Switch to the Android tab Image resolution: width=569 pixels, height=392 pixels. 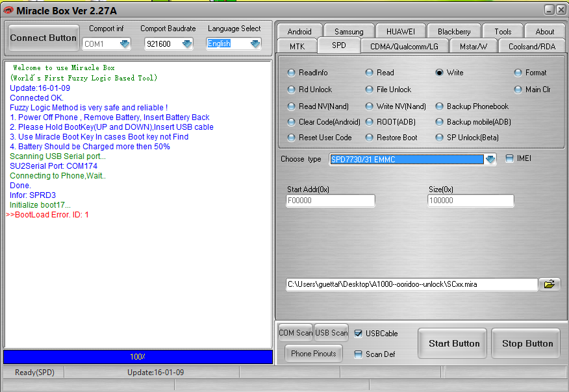point(299,32)
